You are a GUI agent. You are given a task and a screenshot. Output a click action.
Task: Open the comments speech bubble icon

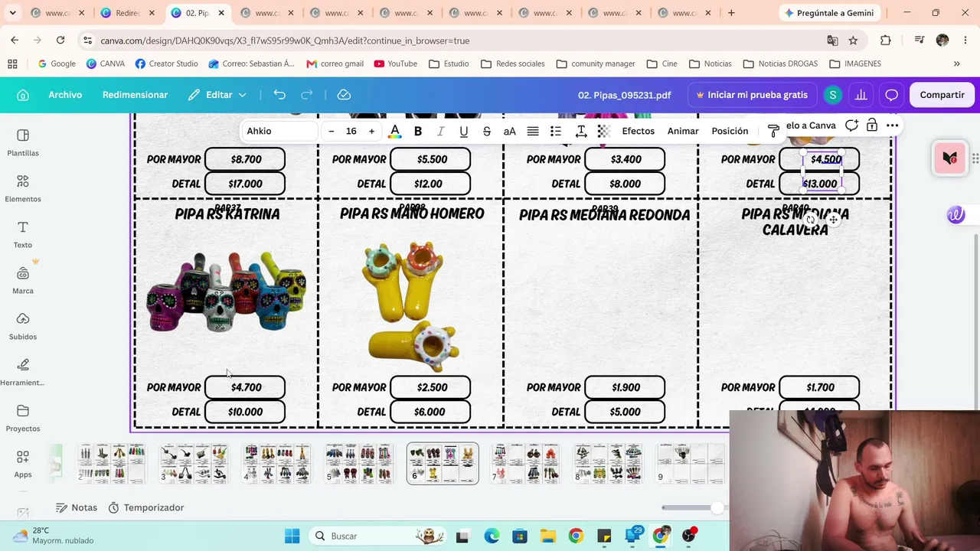click(x=891, y=95)
